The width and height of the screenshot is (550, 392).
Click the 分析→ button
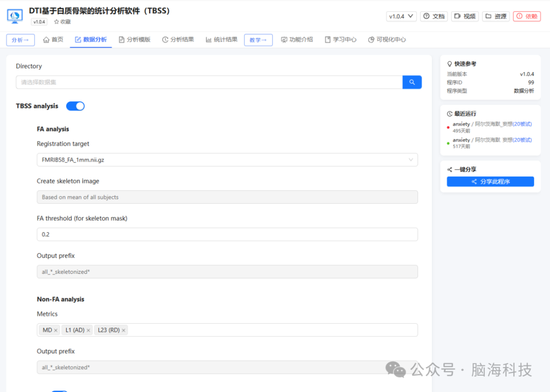coord(20,40)
